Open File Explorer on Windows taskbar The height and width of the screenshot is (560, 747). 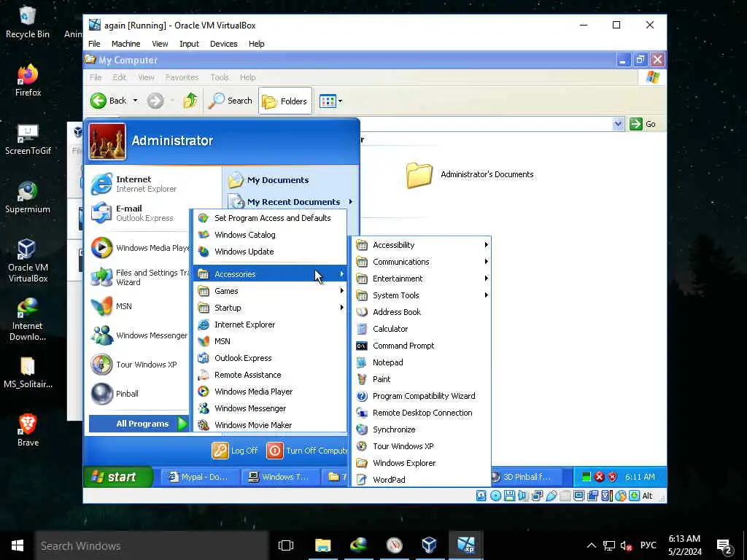(322, 545)
